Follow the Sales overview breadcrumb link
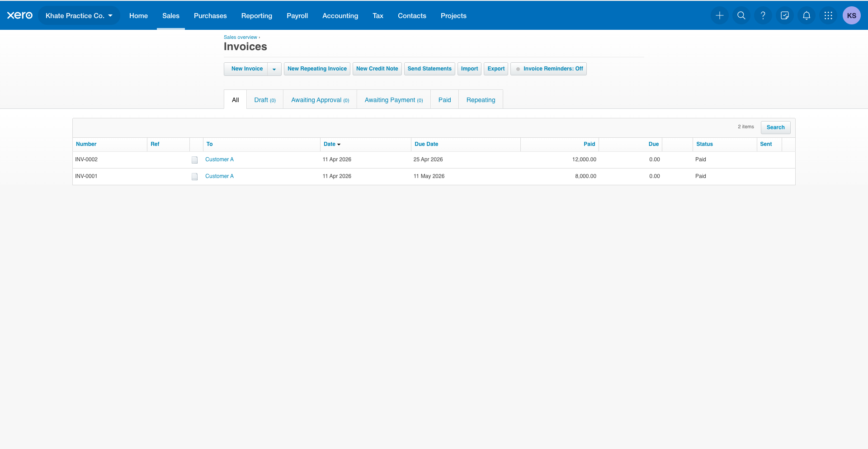 coord(241,37)
